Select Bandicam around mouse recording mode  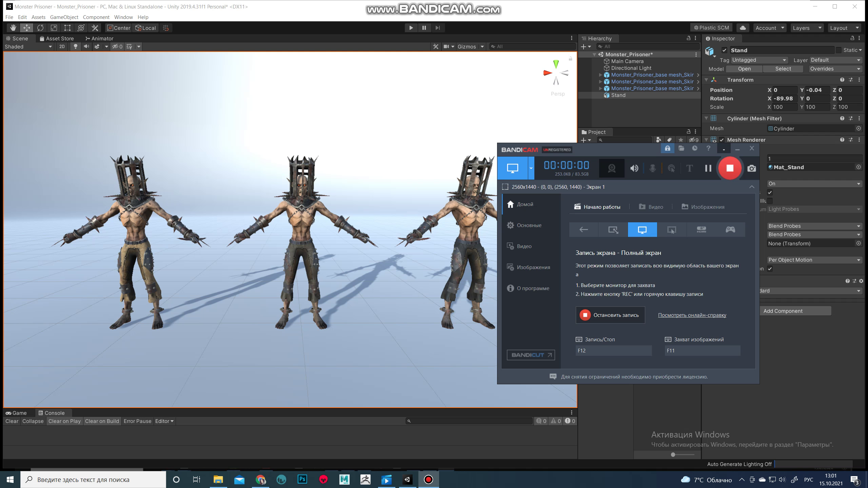pyautogui.click(x=672, y=230)
